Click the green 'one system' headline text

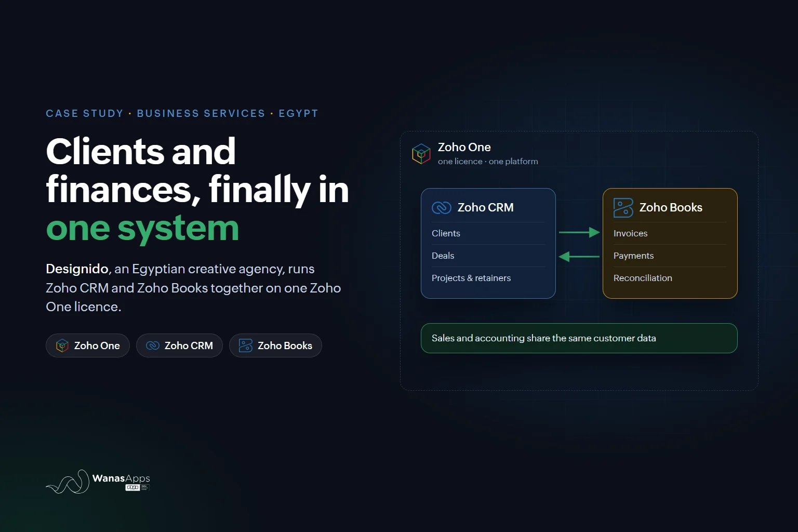tap(142, 228)
